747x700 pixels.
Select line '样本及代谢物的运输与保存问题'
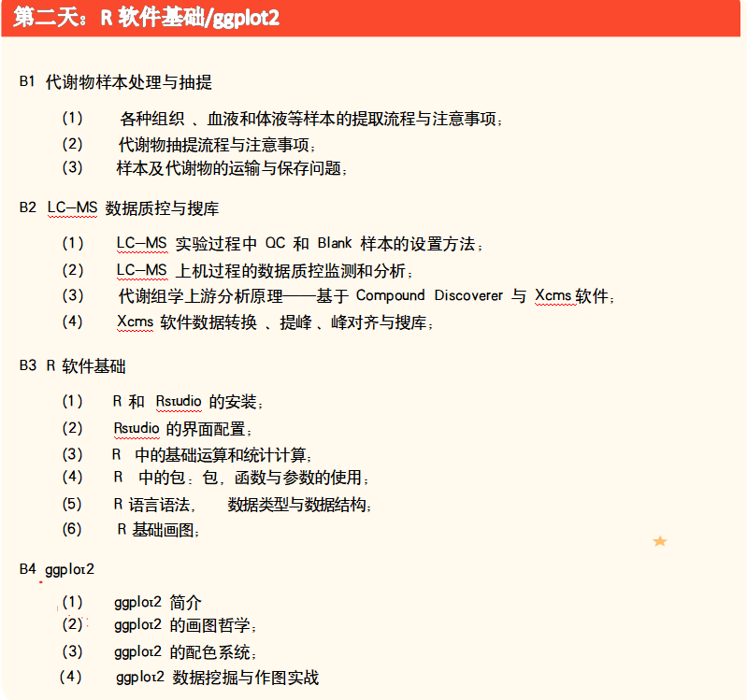coord(232,168)
